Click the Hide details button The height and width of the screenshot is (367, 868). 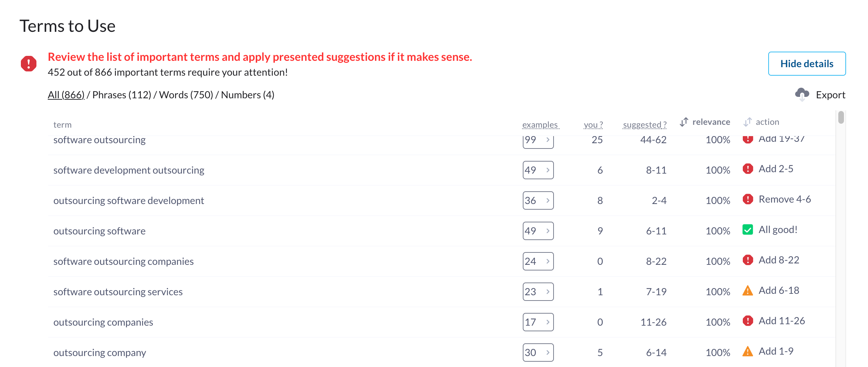click(x=807, y=64)
